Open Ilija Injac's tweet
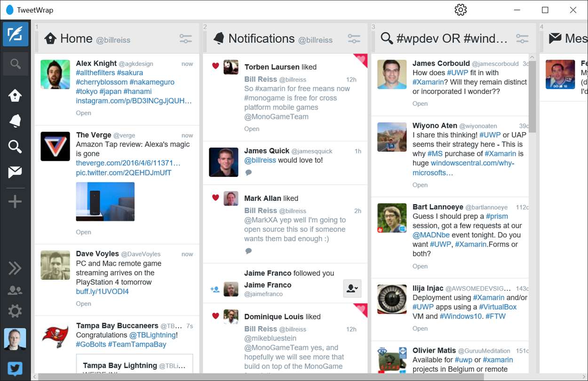 click(420, 329)
